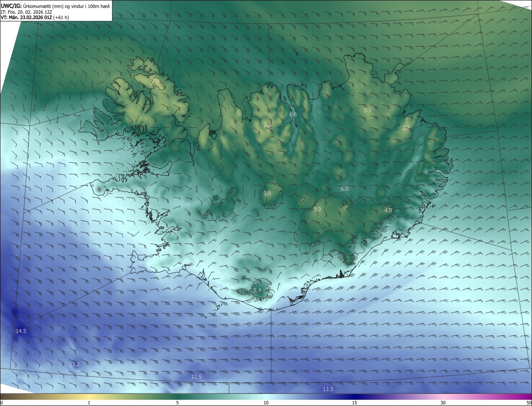Image resolution: width=532 pixels, height=406 pixels.
Task: Click the 5.4 value label on the map
Action: 257,291
